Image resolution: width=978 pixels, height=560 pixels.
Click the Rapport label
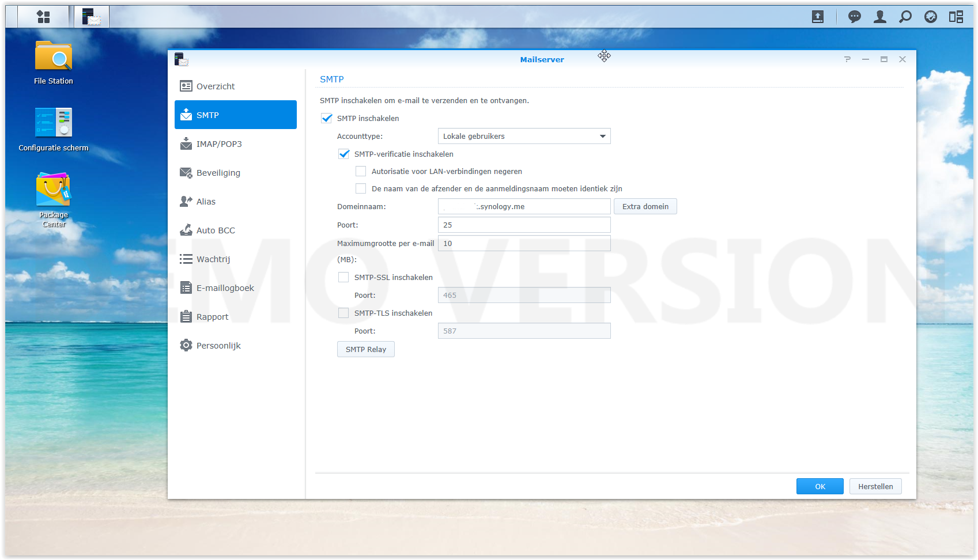[212, 317]
